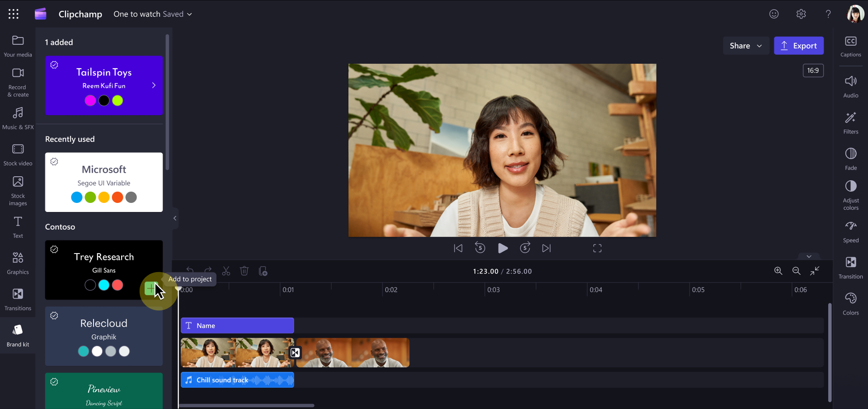
Task: Open the Microsoft 365 app launcher
Action: point(14,14)
